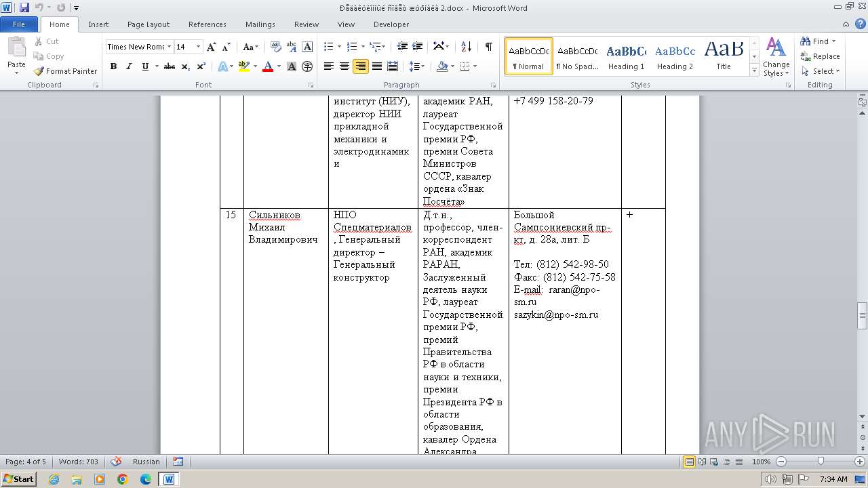Screen dimensions: 868x488
Task: Decrease indent of paragraph
Action: pyautogui.click(x=402, y=47)
